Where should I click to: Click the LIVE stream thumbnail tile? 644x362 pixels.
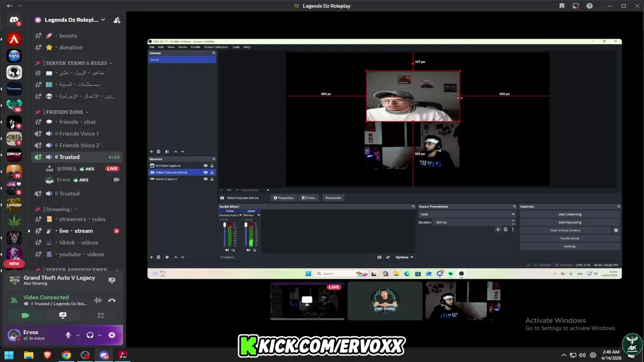tap(307, 301)
